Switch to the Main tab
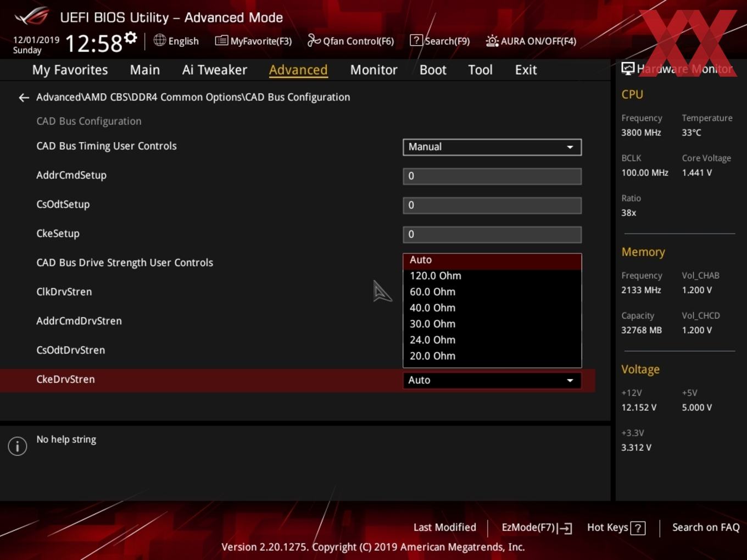Viewport: 747px width, 560px height. tap(145, 70)
